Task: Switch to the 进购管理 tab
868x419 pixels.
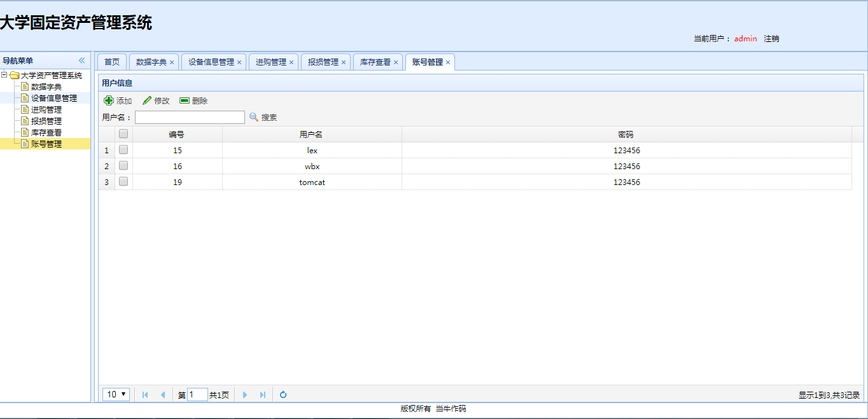Action: [x=270, y=62]
